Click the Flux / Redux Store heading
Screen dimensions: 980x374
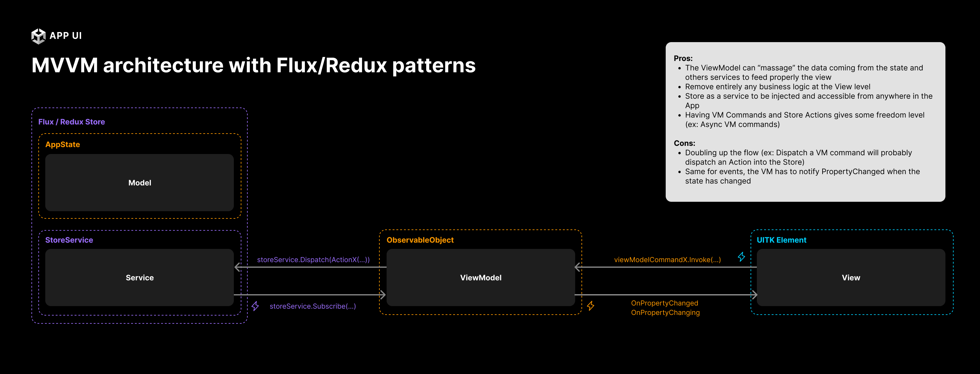point(72,122)
